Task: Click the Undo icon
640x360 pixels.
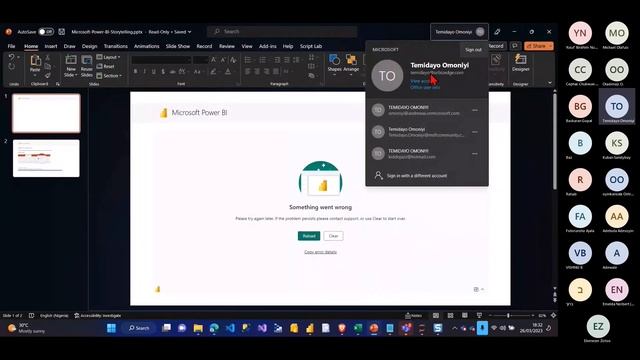Action: (11, 57)
